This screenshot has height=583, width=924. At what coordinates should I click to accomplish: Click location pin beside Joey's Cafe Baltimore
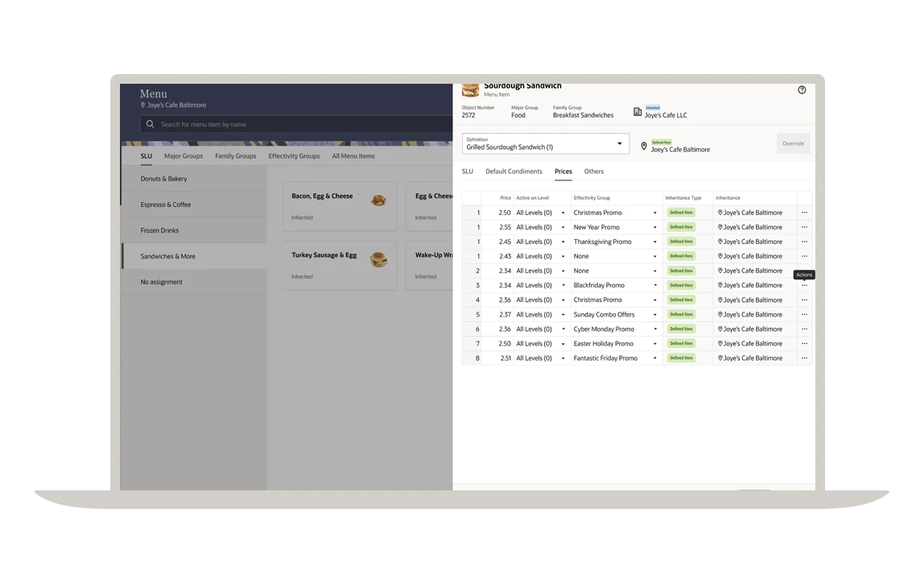click(x=643, y=147)
